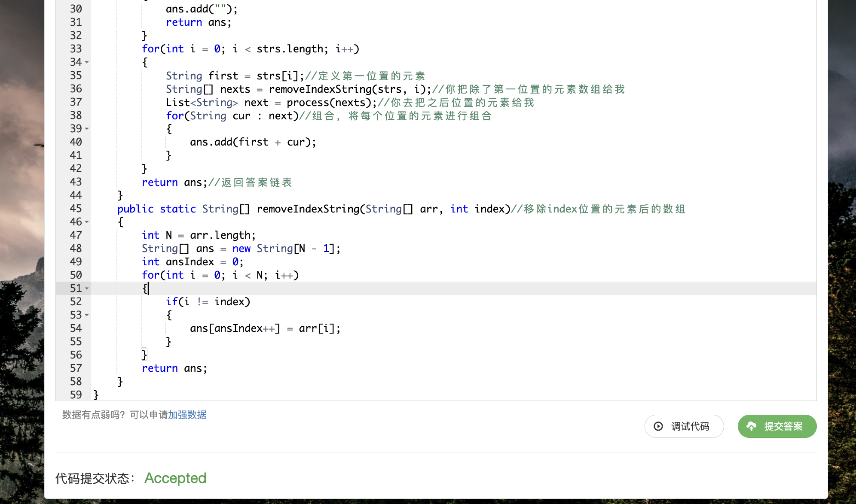
Task: Click 'new String[N - 1];' on line 48
Action: point(286,249)
